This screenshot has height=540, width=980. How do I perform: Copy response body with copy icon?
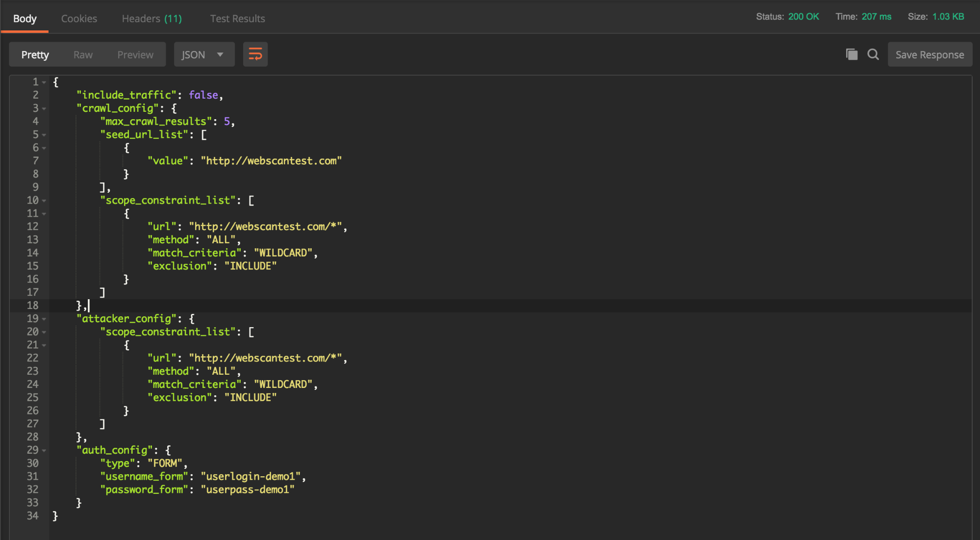click(x=852, y=54)
